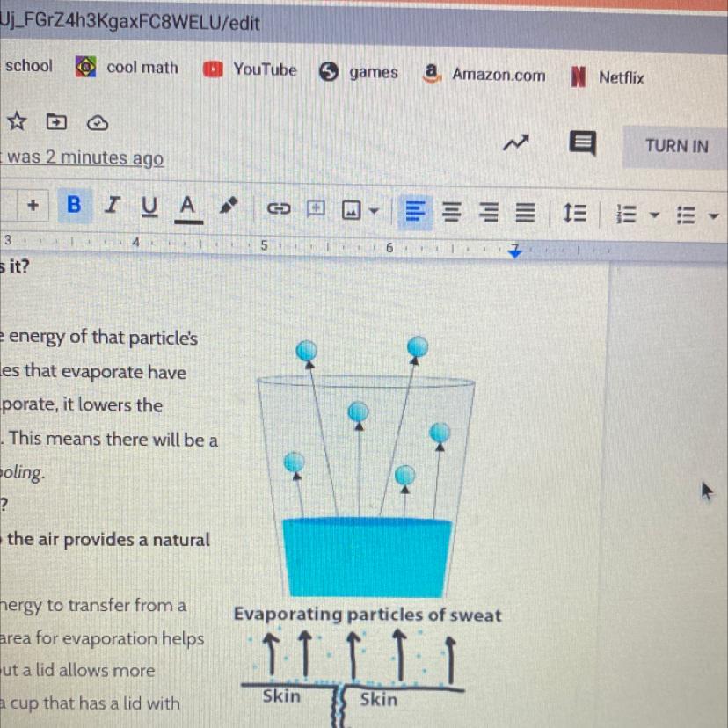The image size is (728, 728).
Task: Toggle italic formatting
Action: pyautogui.click(x=112, y=206)
